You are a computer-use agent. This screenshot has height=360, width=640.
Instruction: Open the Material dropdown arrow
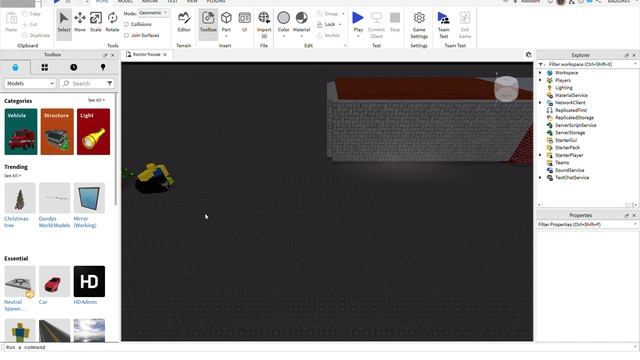click(302, 36)
